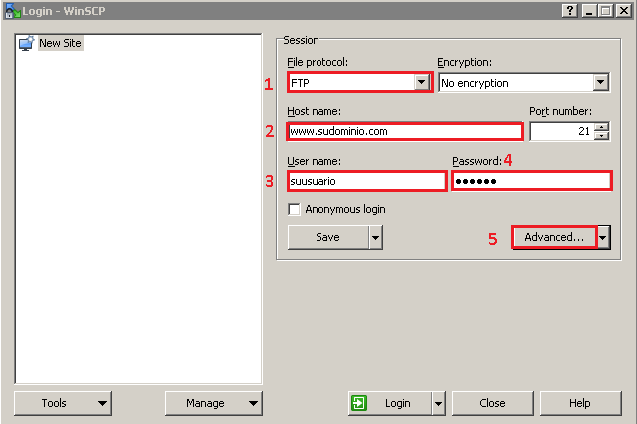This screenshot has width=637, height=424.
Task: Close the window with title bar X
Action: point(624,11)
